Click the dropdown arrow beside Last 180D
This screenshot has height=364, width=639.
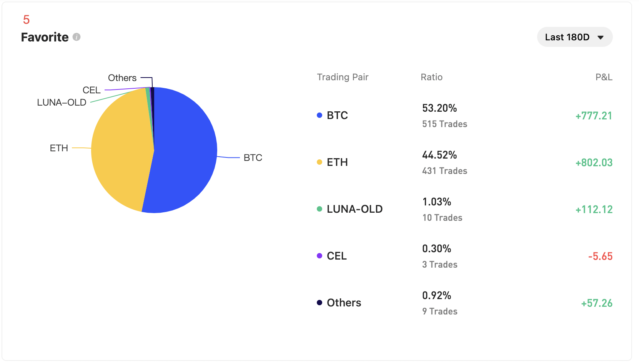tap(600, 37)
